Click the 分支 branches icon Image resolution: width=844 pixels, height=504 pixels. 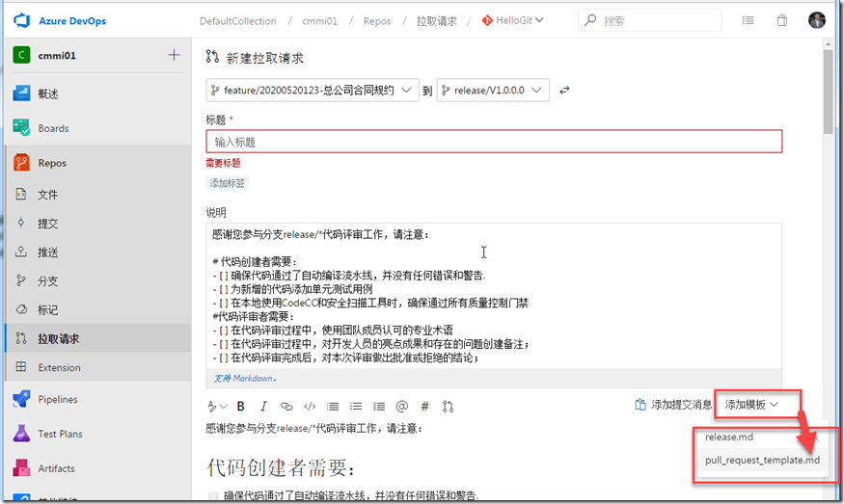coord(21,280)
